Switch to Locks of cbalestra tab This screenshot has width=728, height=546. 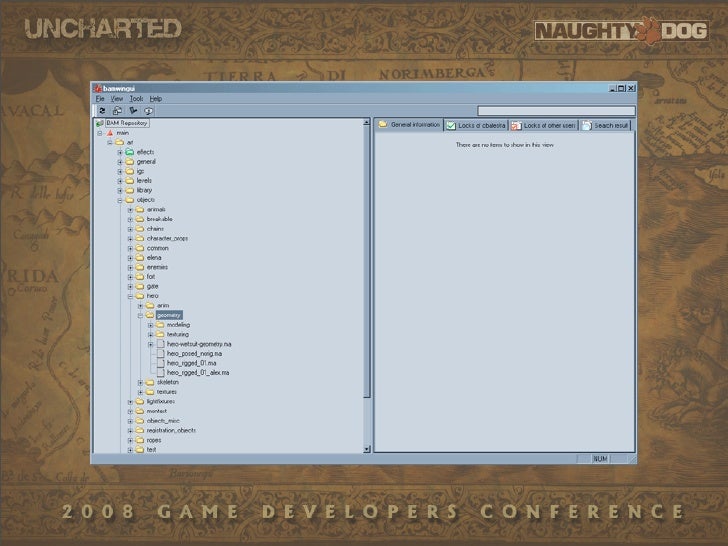476,125
